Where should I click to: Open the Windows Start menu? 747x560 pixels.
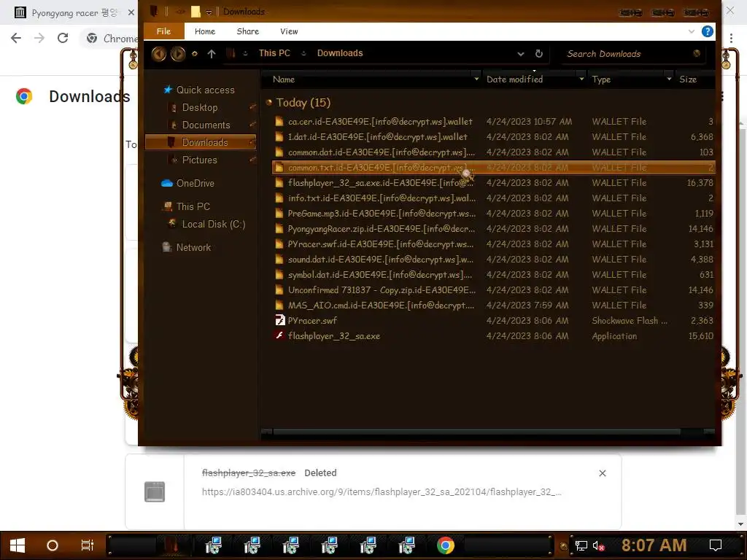[18, 545]
